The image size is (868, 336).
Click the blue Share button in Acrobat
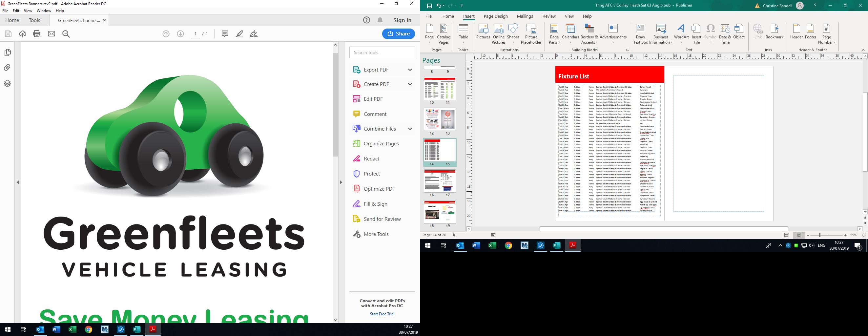[x=398, y=34]
